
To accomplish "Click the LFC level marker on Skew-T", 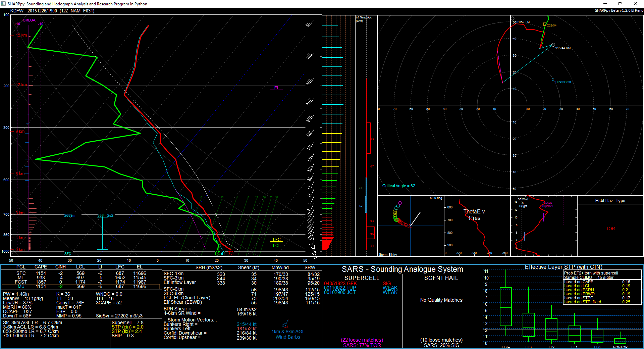I will coord(277,240).
